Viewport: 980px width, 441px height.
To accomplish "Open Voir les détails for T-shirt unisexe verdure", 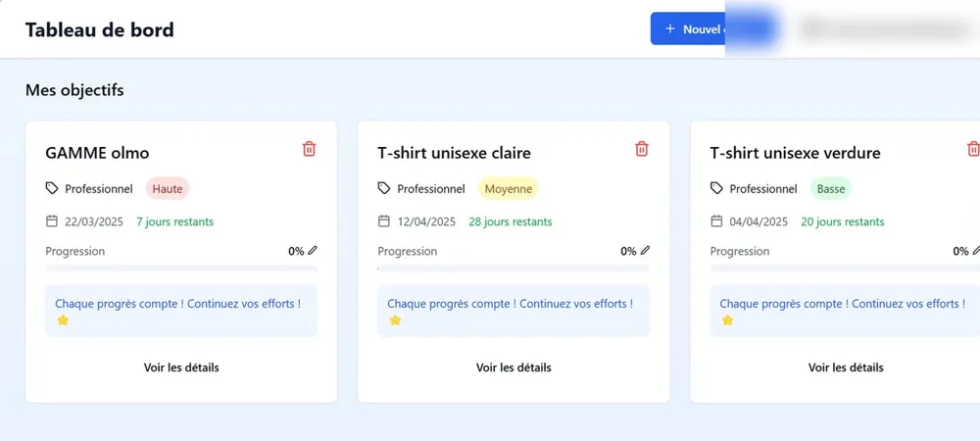I will point(846,367).
